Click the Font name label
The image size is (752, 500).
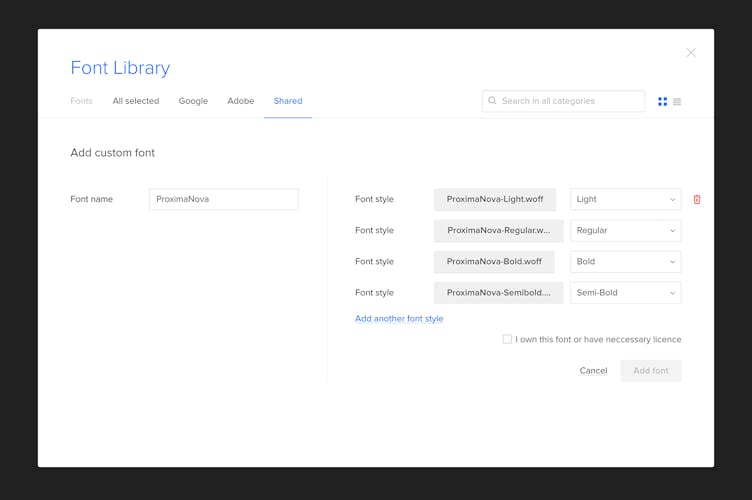92,199
